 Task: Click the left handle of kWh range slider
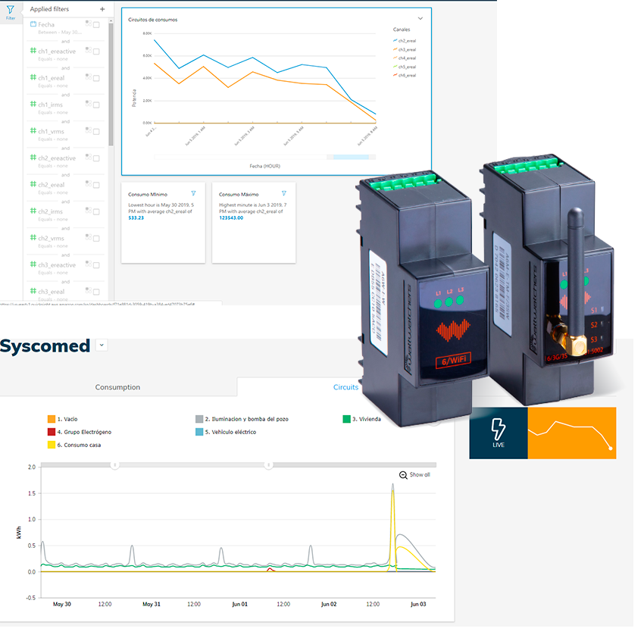[115, 465]
